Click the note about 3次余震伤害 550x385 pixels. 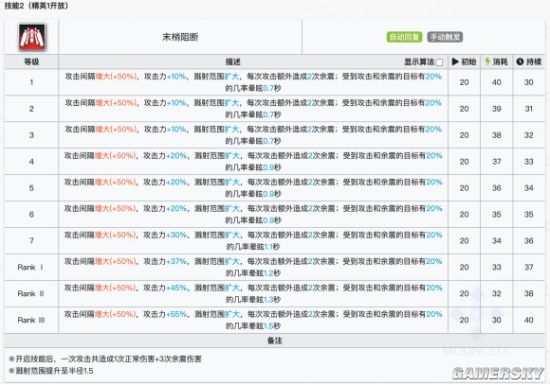pyautogui.click(x=105, y=359)
